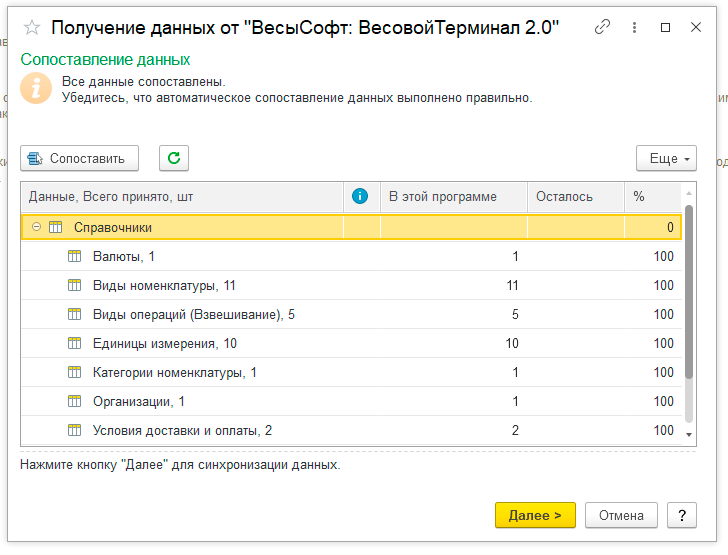728x555 pixels.
Task: Click table icon beside Единицы измерения
Action: click(x=74, y=343)
